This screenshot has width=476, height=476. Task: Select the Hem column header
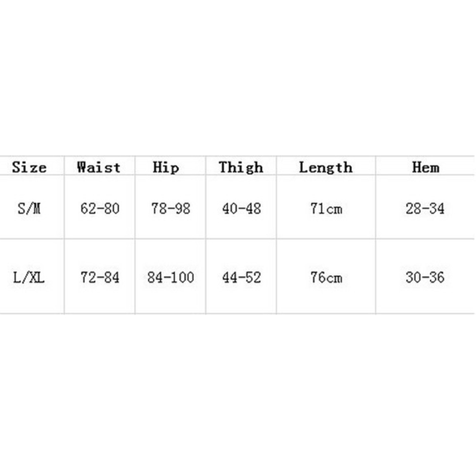coord(425,167)
